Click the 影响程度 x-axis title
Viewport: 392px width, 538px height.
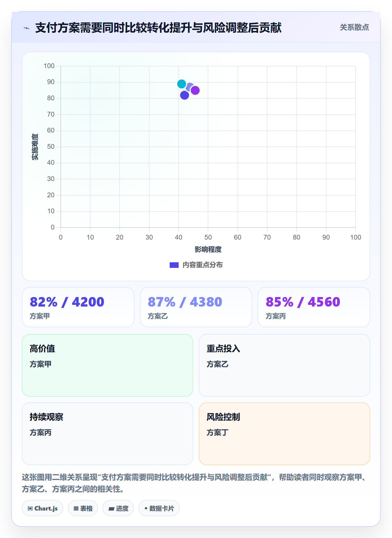click(208, 249)
